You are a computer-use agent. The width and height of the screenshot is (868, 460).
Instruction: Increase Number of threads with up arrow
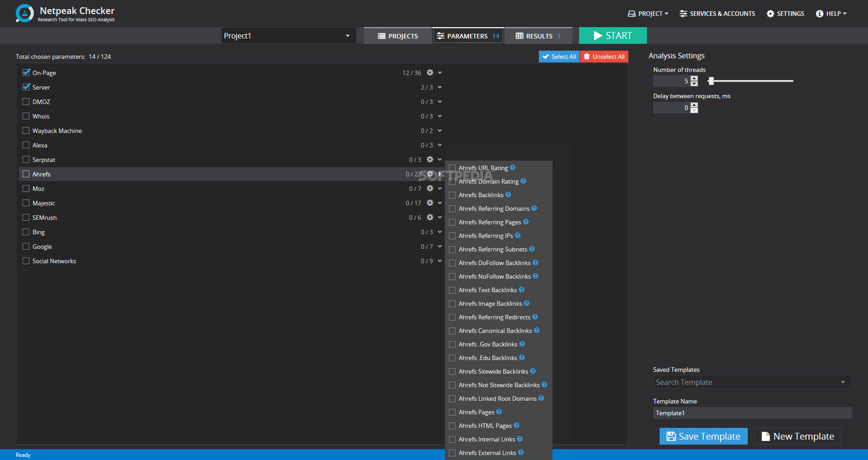pyautogui.click(x=694, y=78)
